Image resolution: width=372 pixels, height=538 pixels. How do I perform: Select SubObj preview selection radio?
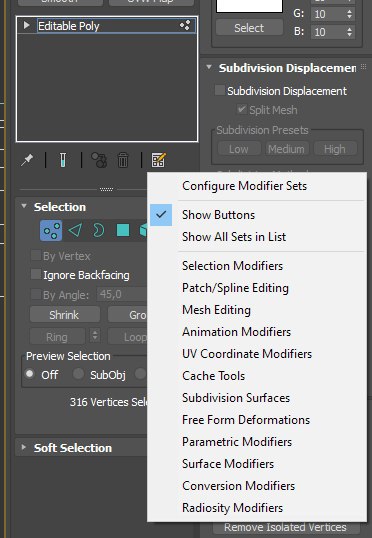coord(79,374)
